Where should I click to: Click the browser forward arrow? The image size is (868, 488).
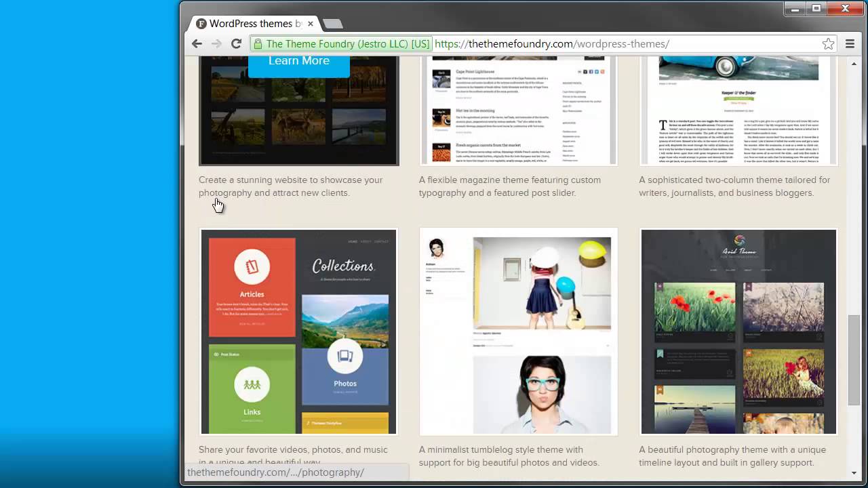pos(216,43)
